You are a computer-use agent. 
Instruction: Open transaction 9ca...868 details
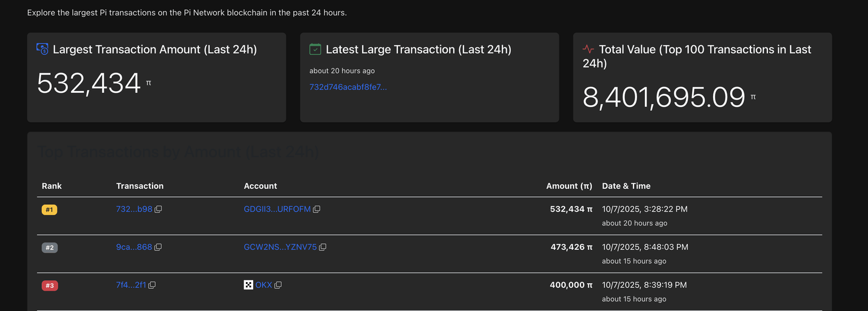coord(134,247)
